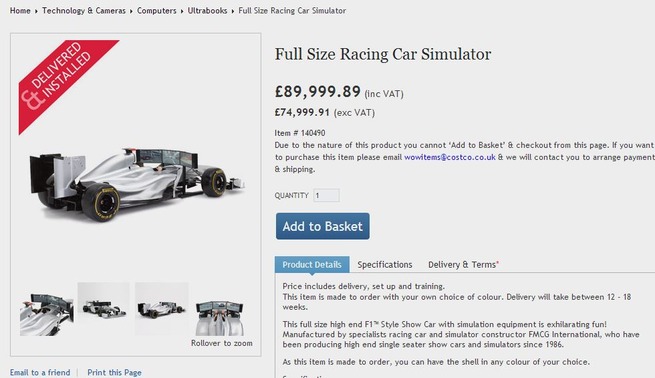The width and height of the screenshot is (655, 378).
Task: Click the main racing car product image
Action: click(x=136, y=184)
